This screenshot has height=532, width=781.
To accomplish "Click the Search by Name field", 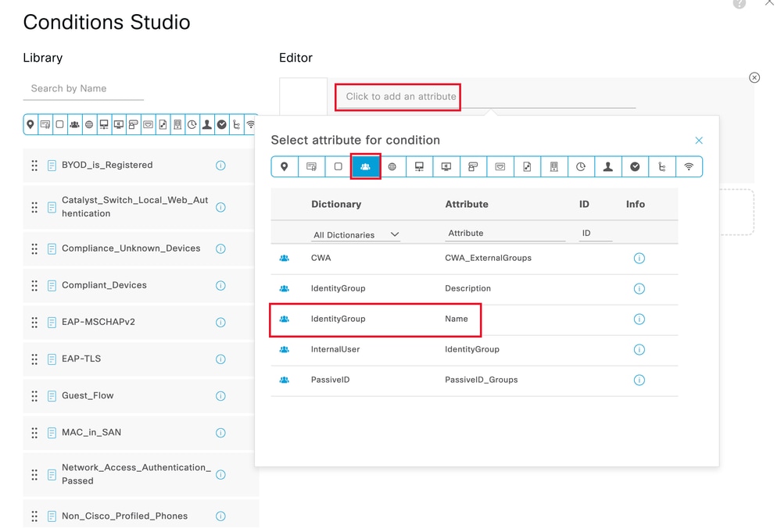I will point(83,88).
